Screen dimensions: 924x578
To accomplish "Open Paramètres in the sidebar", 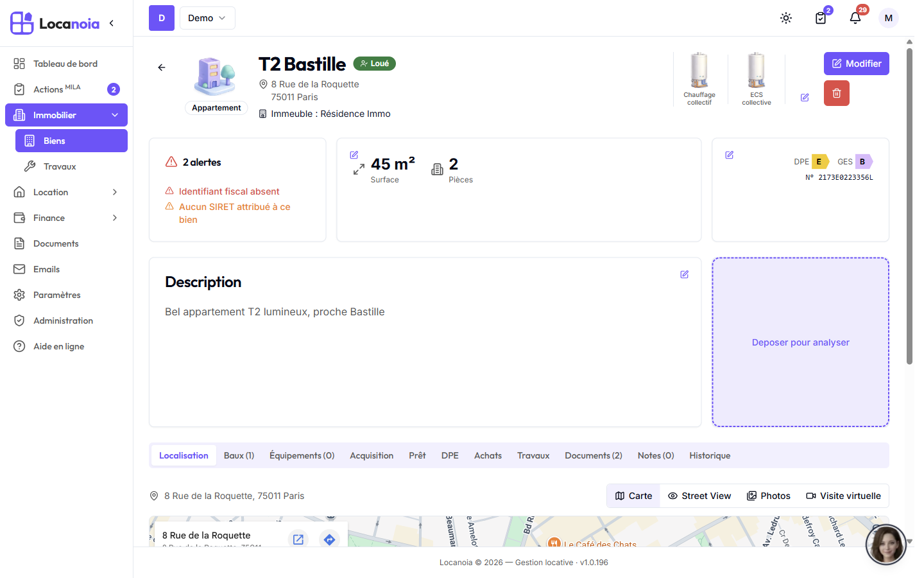I will 66,295.
